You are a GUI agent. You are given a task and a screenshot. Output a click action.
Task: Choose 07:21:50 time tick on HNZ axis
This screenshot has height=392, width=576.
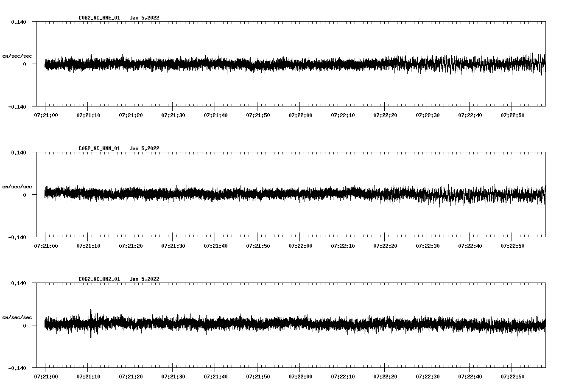[258, 376]
